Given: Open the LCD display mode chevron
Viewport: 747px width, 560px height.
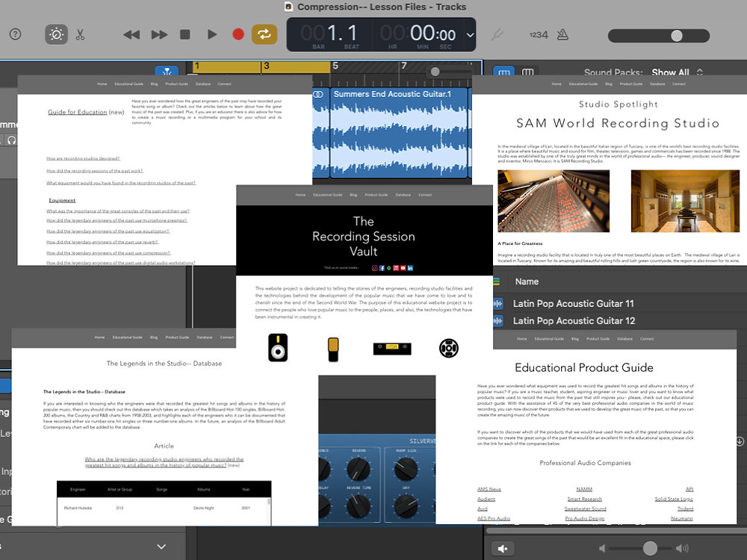Looking at the screenshot, I should (x=470, y=35).
